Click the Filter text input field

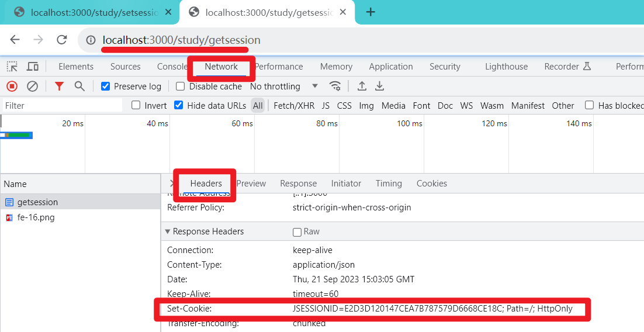[61, 106]
